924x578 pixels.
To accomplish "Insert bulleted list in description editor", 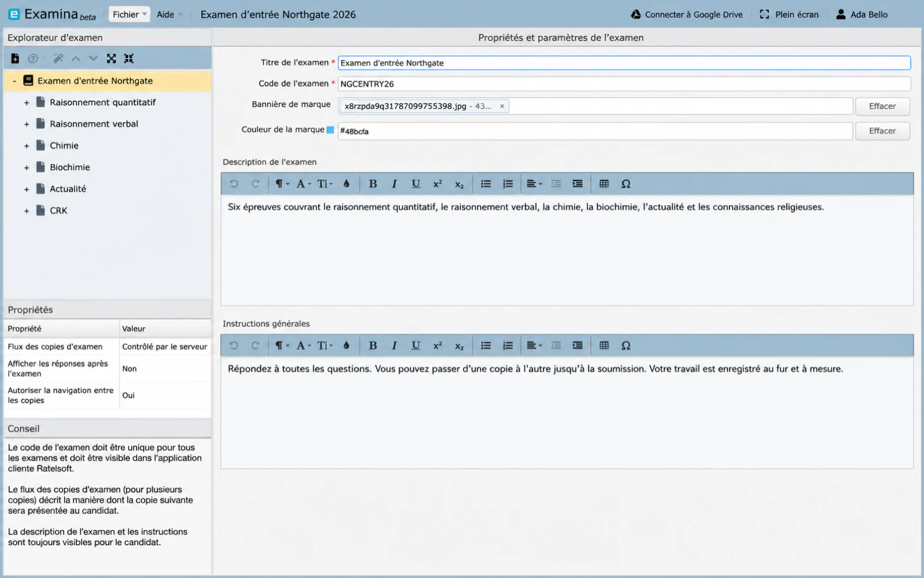I will click(x=486, y=184).
